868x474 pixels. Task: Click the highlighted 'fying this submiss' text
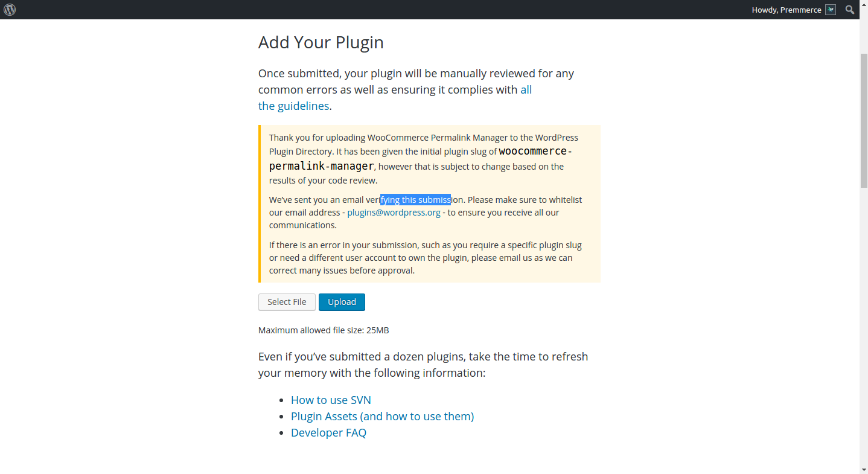pyautogui.click(x=415, y=200)
